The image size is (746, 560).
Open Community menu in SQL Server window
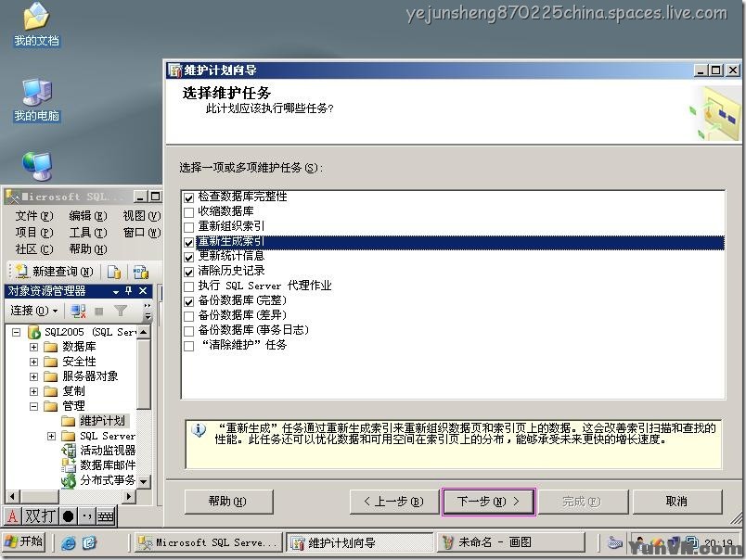[34, 249]
